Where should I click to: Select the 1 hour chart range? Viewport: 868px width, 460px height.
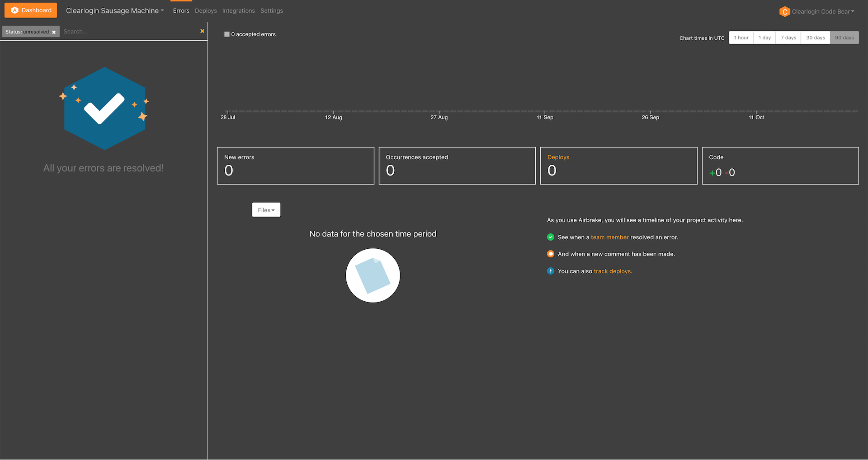(x=741, y=38)
